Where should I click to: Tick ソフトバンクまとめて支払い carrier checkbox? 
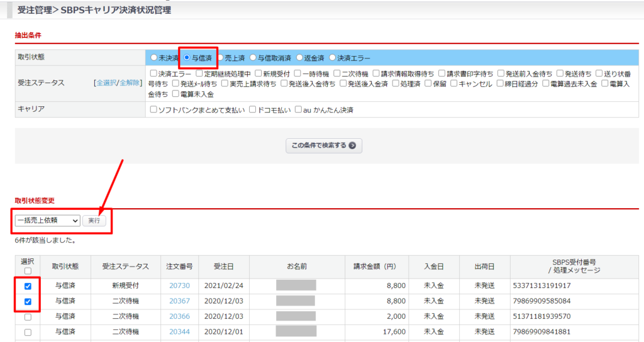point(154,109)
